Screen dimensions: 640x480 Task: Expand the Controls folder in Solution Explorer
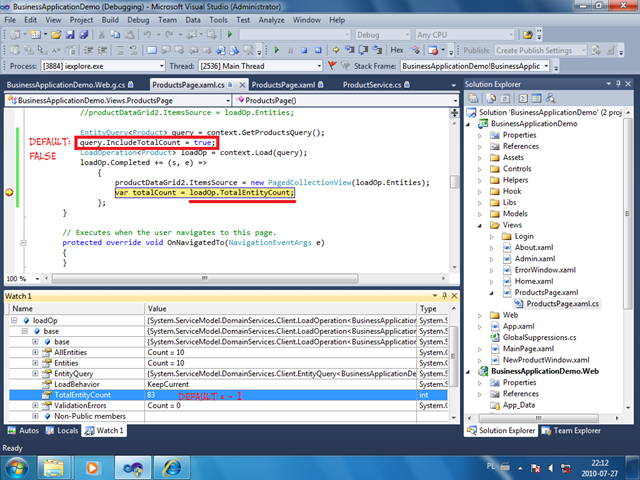pos(480,169)
